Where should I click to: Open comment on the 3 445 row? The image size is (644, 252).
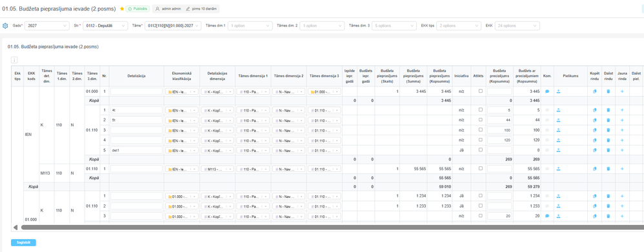(x=547, y=92)
